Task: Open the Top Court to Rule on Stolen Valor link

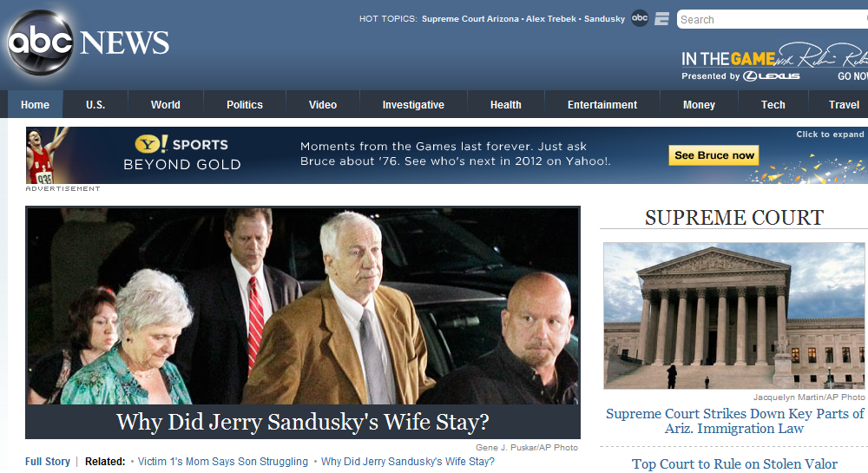Action: pos(734,463)
